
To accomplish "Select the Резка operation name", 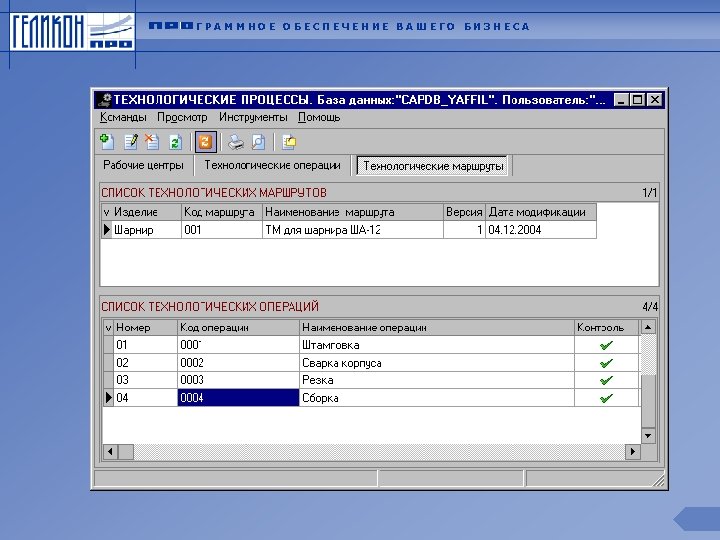I will [437, 380].
